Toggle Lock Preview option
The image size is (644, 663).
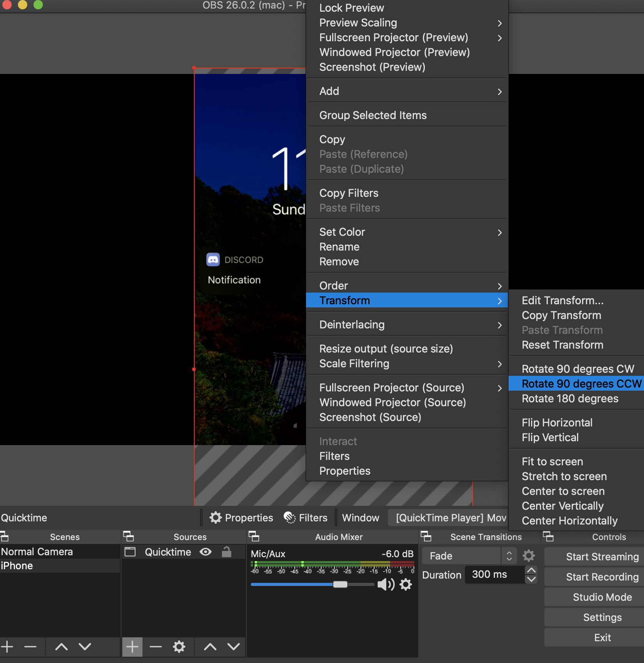click(x=407, y=8)
